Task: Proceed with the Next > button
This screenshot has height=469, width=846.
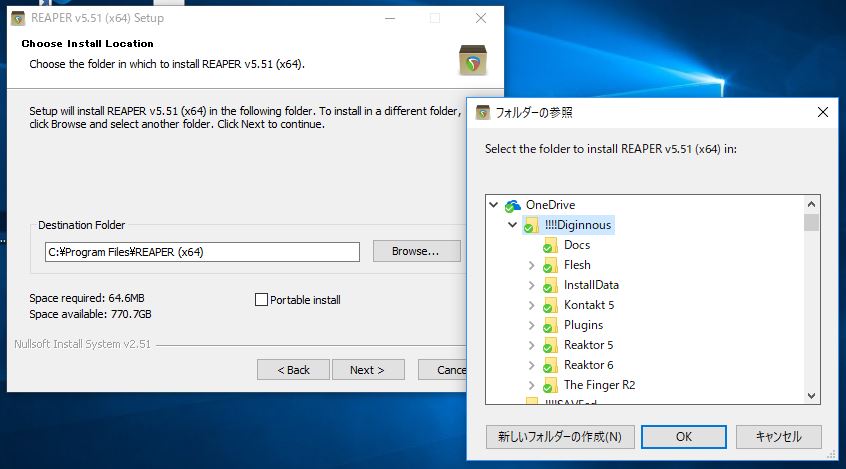Action: [368, 370]
